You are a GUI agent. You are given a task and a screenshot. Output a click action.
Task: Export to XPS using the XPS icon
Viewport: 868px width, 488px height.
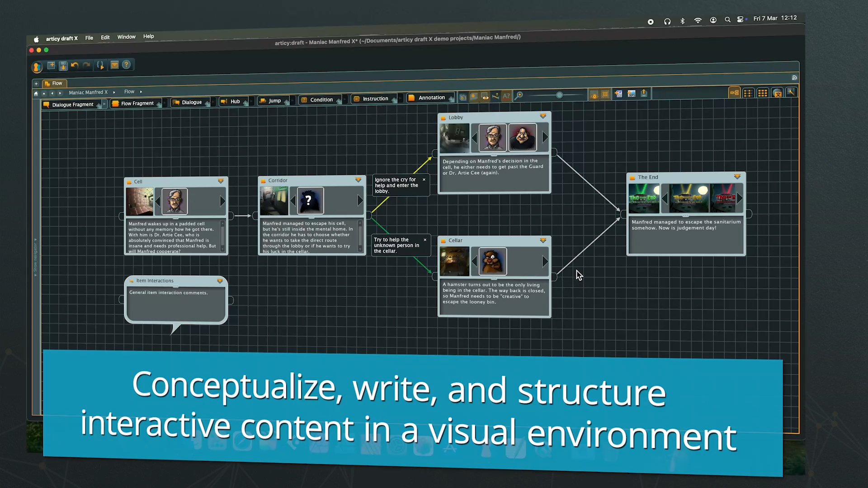click(x=632, y=94)
